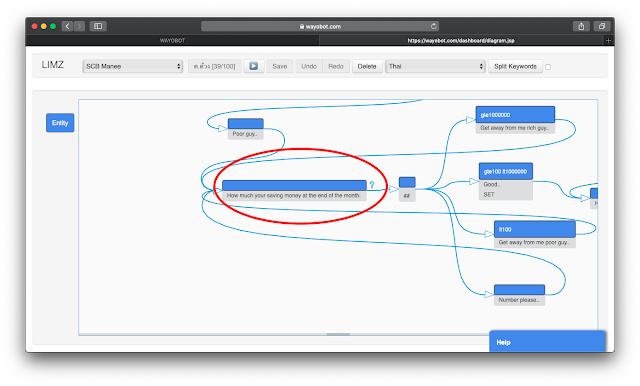Viewport: 640px width, 386px height.
Task: Click the Undo button
Action: point(309,66)
